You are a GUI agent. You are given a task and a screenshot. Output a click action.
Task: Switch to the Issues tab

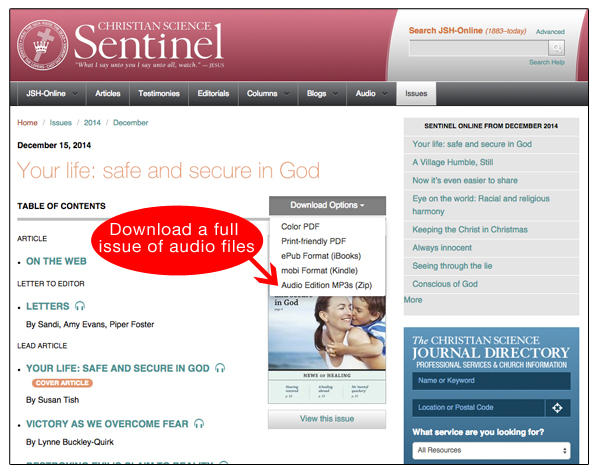coord(416,93)
